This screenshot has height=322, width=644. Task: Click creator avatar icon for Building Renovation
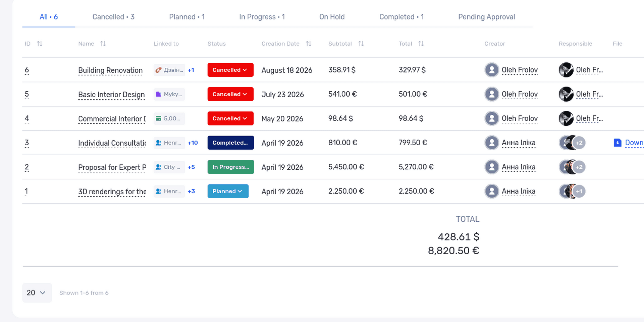492,70
